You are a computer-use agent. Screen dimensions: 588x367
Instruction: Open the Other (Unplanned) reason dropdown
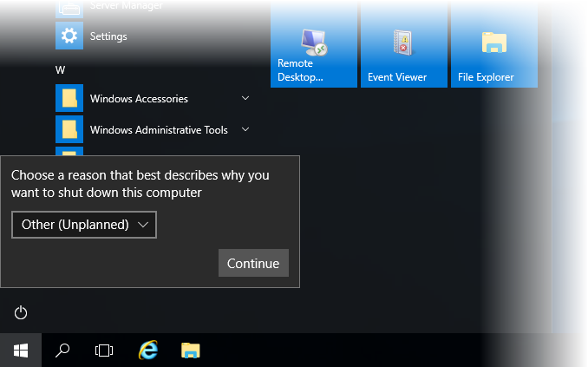(84, 225)
